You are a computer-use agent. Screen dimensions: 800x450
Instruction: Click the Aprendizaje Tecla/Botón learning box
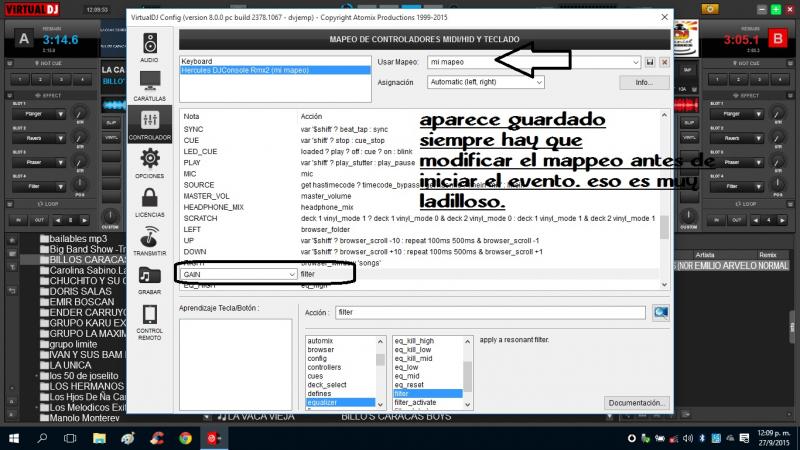tap(236, 365)
